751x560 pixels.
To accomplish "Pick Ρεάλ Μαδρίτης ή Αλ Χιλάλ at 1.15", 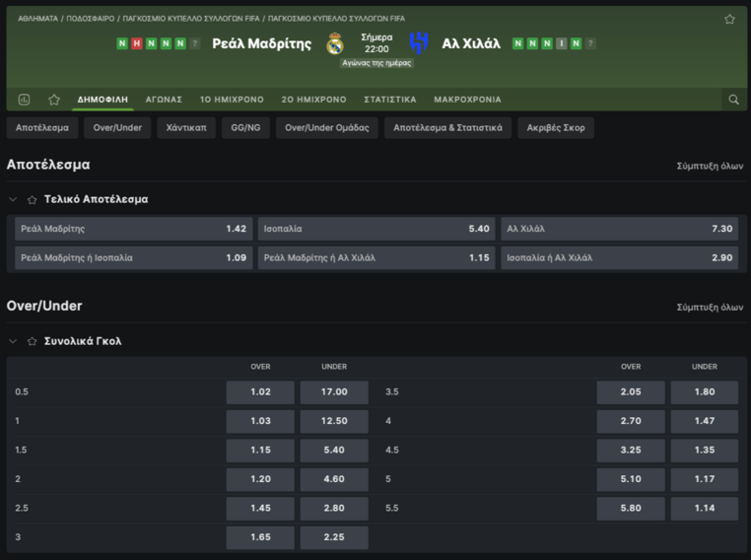I will (x=376, y=257).
